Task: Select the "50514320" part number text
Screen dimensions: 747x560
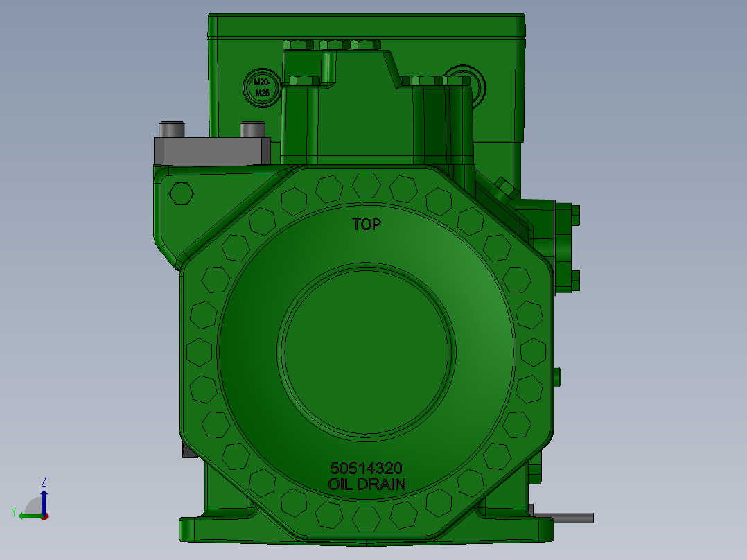Action: pos(367,468)
